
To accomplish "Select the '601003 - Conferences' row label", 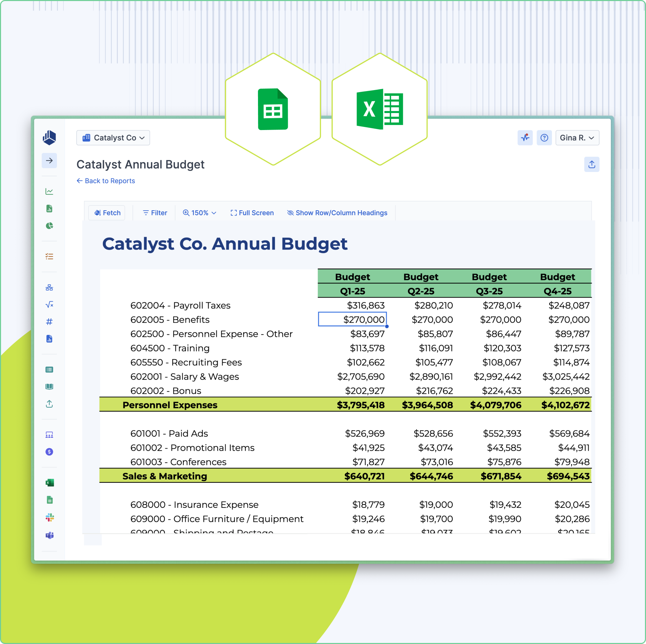I will pos(178,462).
